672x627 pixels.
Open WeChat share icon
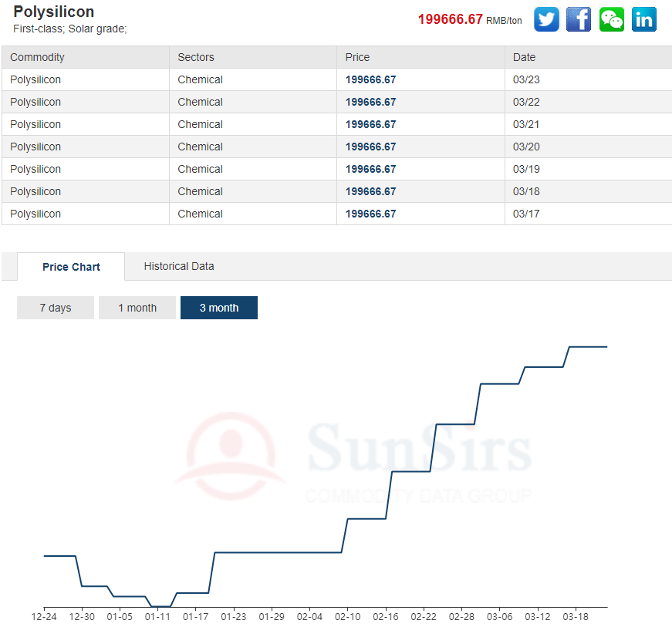(x=612, y=19)
